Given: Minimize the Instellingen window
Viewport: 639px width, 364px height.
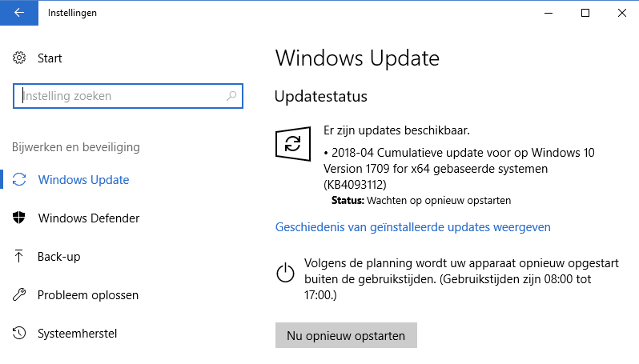Looking at the screenshot, I should (x=549, y=13).
